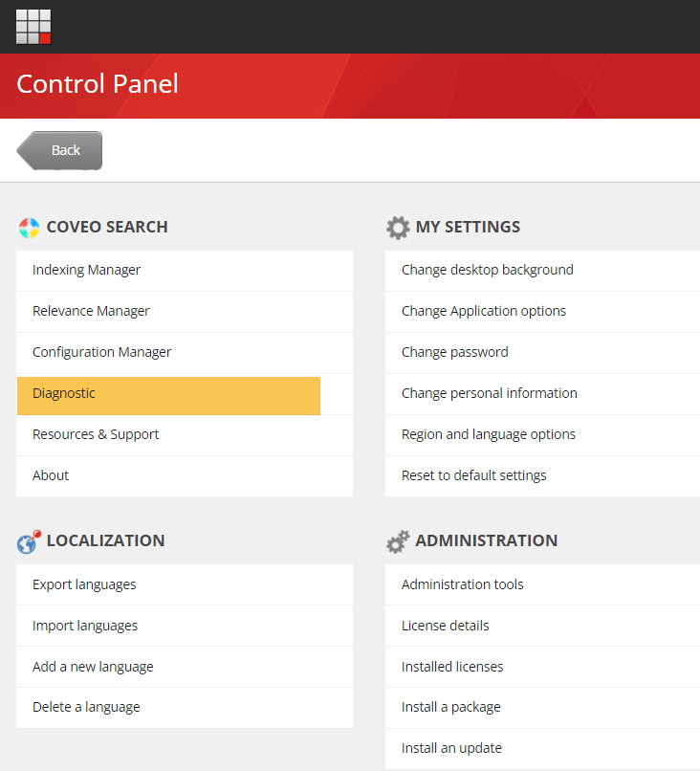This screenshot has height=771, width=700.
Task: Open the Sitecore launchpad grid icon
Action: [x=33, y=27]
